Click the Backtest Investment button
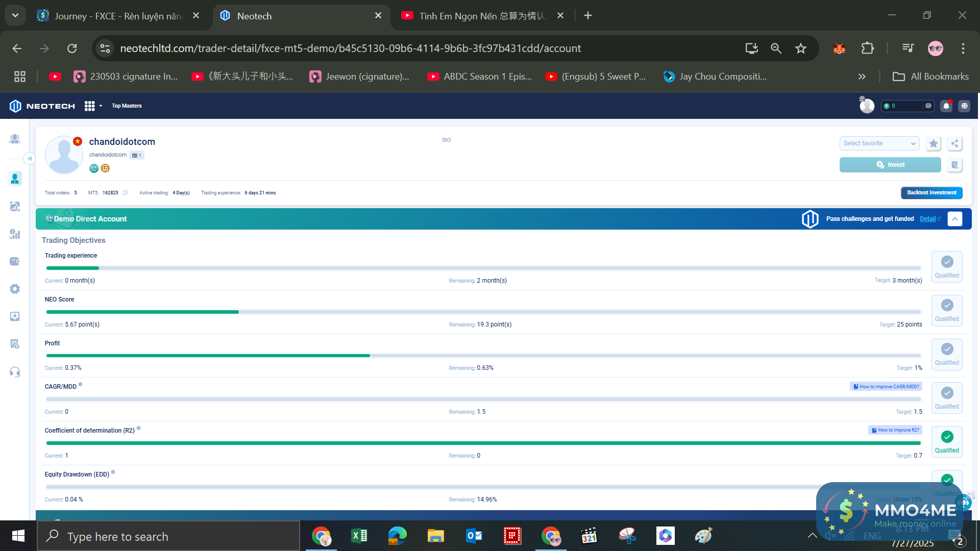Viewport: 980px width, 551px height. click(x=931, y=193)
